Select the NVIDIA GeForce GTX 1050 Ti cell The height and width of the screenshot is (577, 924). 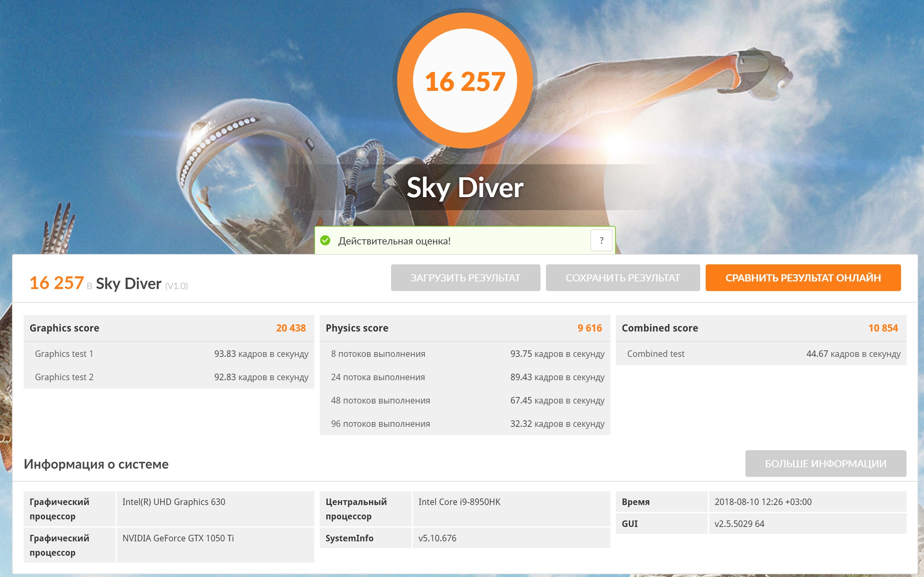tap(216, 545)
